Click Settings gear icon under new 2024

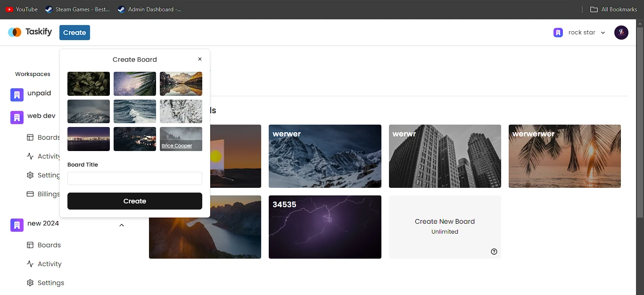[x=30, y=283]
